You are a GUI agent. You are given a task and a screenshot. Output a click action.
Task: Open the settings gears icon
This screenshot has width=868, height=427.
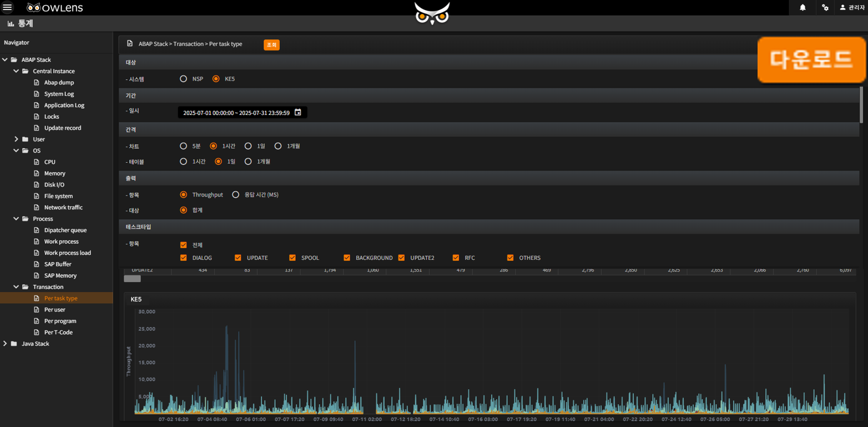pos(825,7)
